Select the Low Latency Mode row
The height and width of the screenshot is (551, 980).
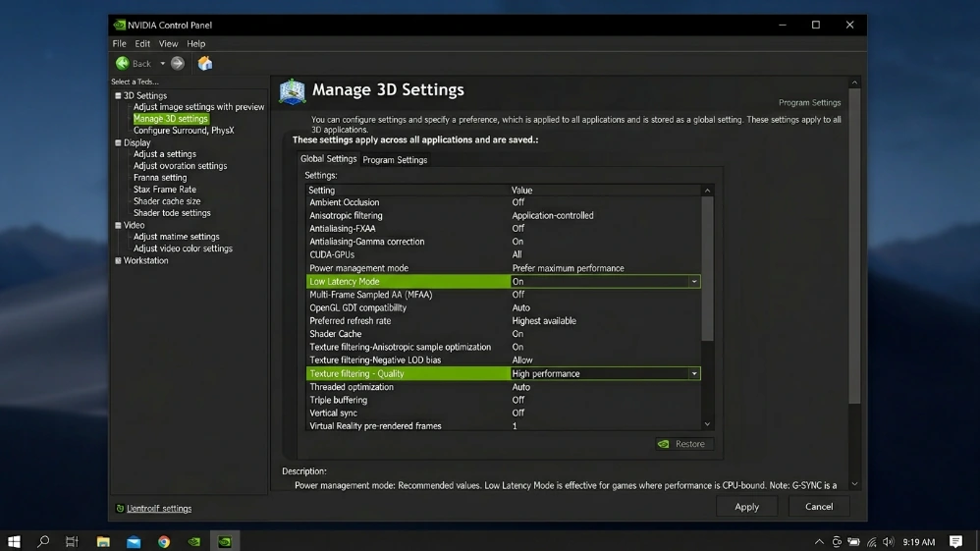click(504, 282)
